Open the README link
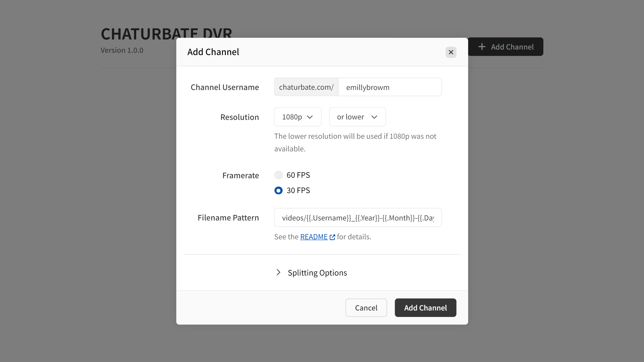 [x=314, y=237]
